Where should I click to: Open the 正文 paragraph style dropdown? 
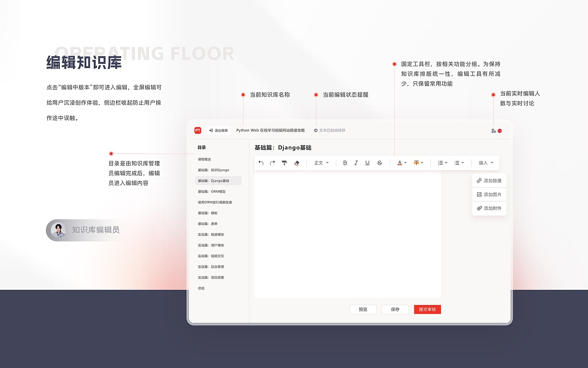click(322, 163)
